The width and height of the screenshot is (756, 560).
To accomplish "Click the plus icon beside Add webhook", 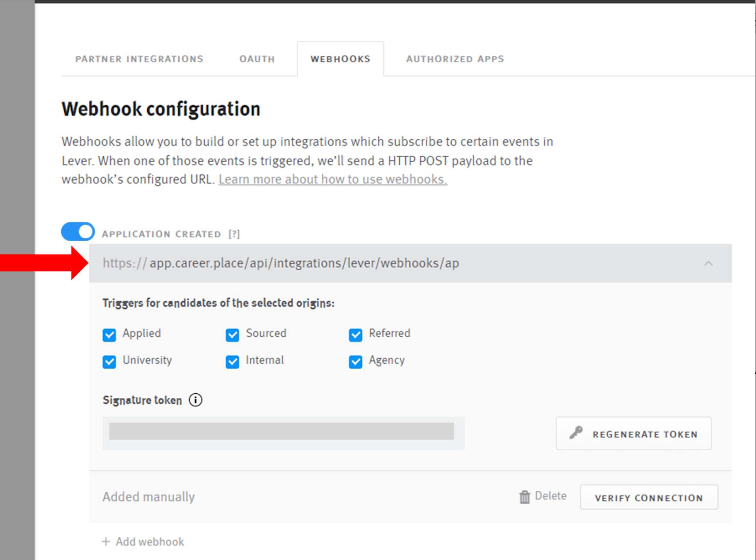I will pyautogui.click(x=106, y=541).
